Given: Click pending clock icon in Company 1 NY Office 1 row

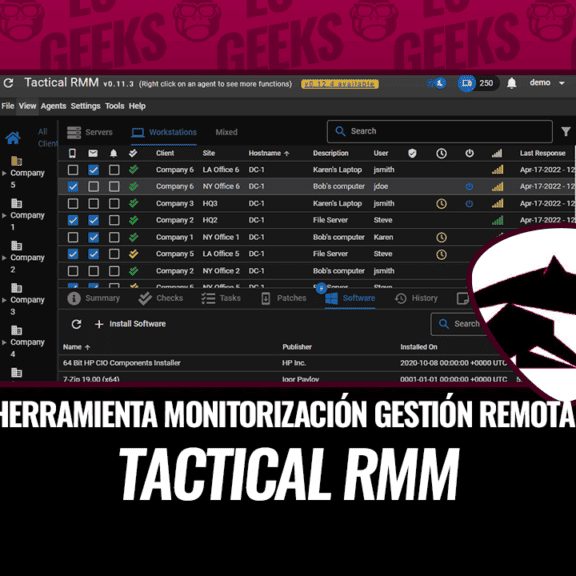Looking at the screenshot, I should click(441, 237).
